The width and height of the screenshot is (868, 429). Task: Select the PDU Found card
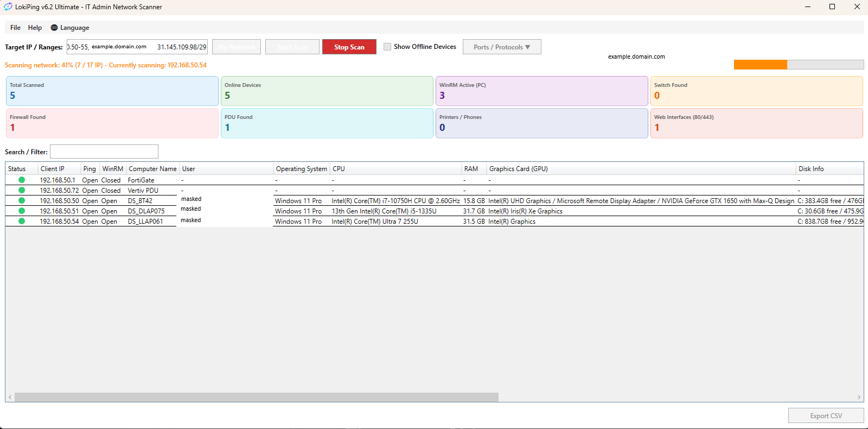coord(327,123)
